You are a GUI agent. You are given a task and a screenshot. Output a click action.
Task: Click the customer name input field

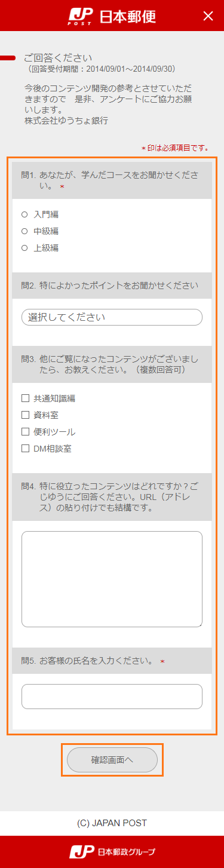(112, 697)
